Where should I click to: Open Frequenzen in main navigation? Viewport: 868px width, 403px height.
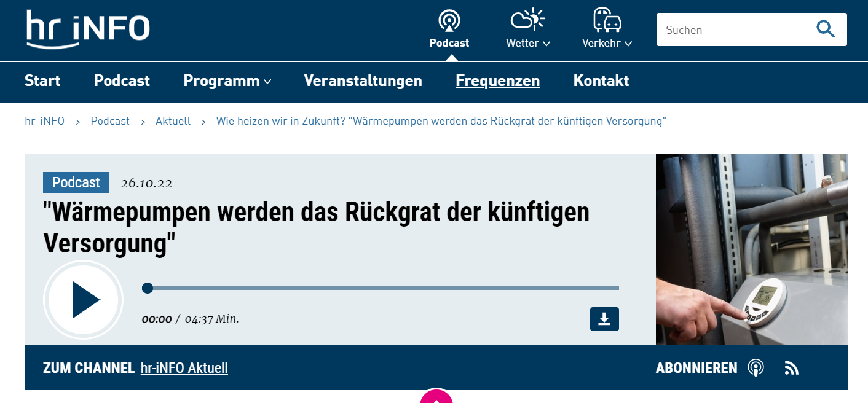[498, 81]
